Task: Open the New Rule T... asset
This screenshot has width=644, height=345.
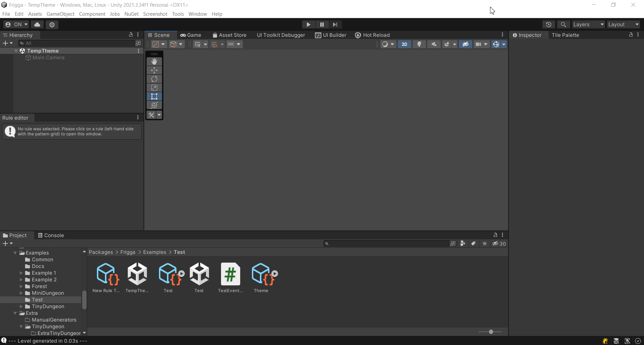Action: (x=106, y=278)
